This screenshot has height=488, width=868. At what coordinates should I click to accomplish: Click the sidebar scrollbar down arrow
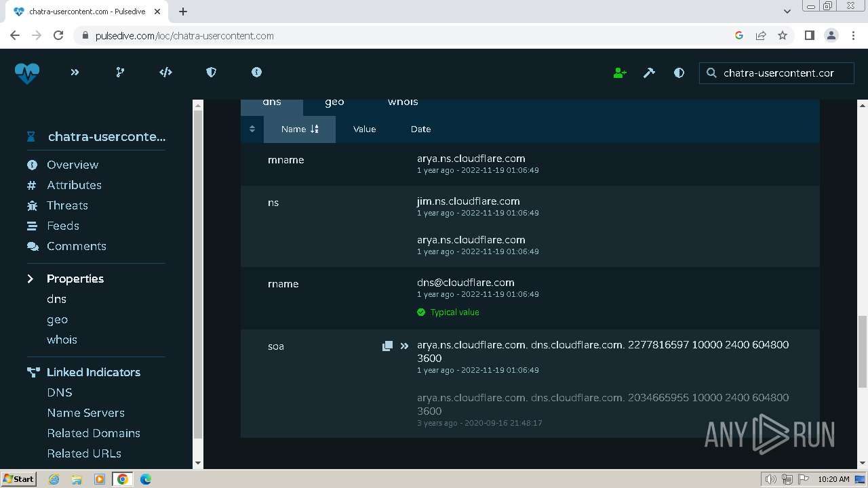198,463
